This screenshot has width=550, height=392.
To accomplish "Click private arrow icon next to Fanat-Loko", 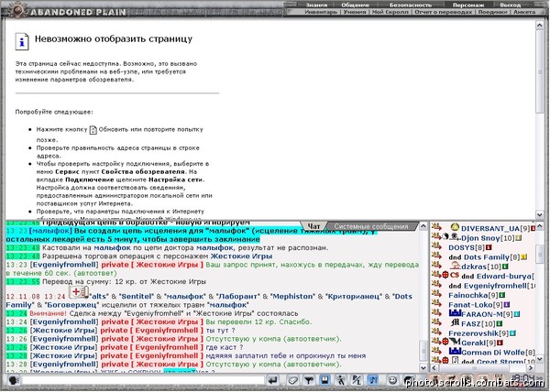I will [x=436, y=303].
